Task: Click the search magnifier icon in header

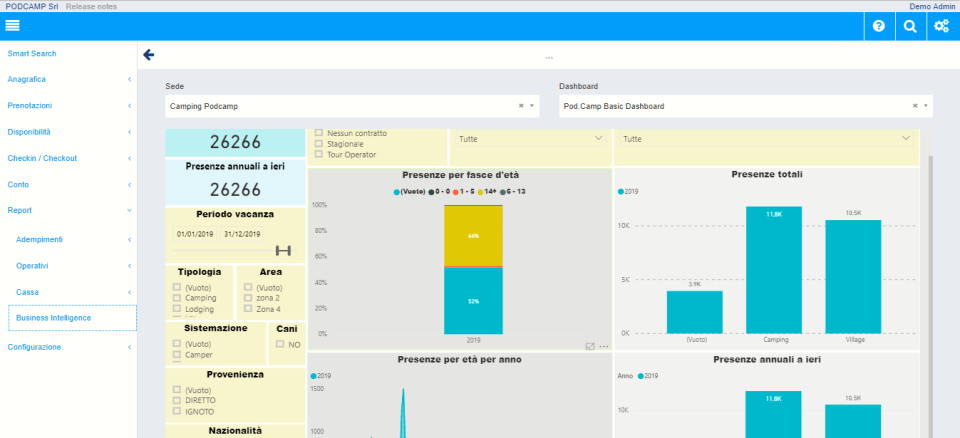Action: point(910,26)
